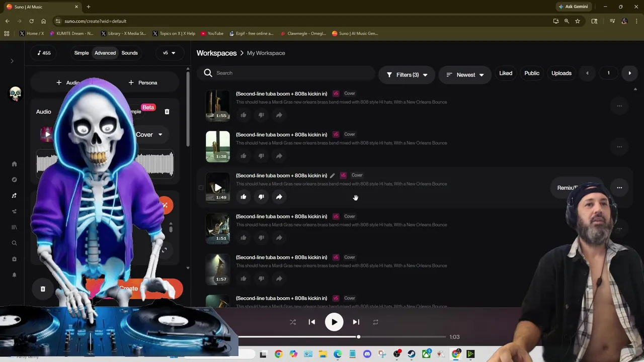This screenshot has height=362, width=644.
Task: Skip to next track in player
Action: [x=356, y=322]
